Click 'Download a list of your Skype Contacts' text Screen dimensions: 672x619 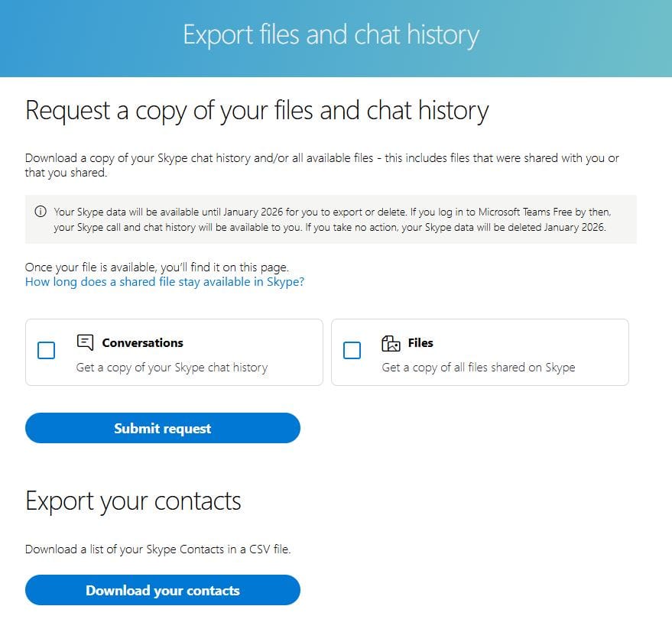click(157, 549)
